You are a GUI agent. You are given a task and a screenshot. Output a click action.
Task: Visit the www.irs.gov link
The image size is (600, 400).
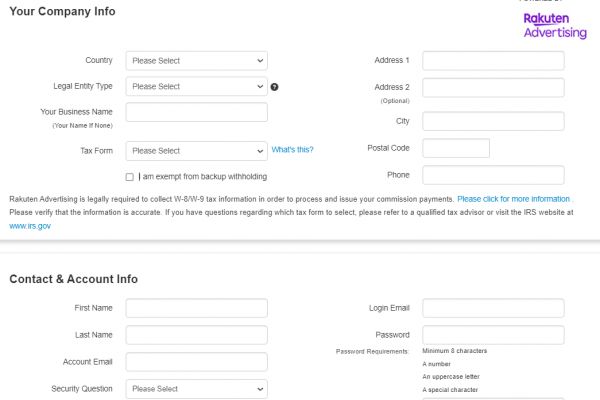click(x=30, y=226)
